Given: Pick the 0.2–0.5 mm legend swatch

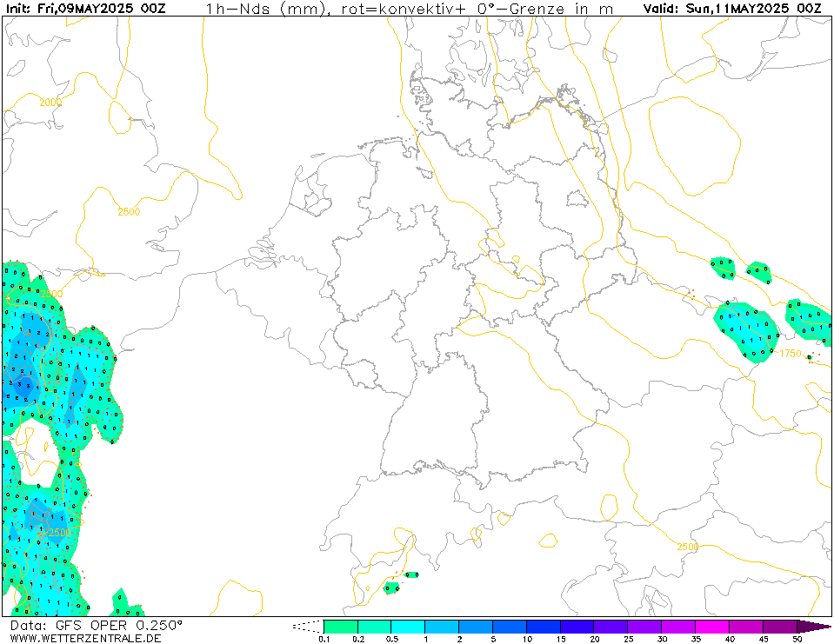Looking at the screenshot, I should point(375,627).
